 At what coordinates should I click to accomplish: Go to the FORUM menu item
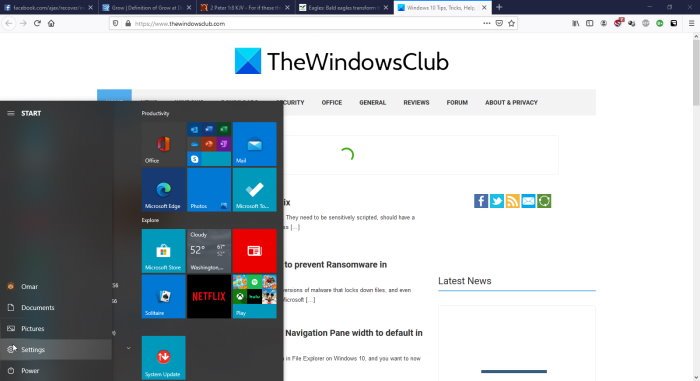[x=457, y=102]
